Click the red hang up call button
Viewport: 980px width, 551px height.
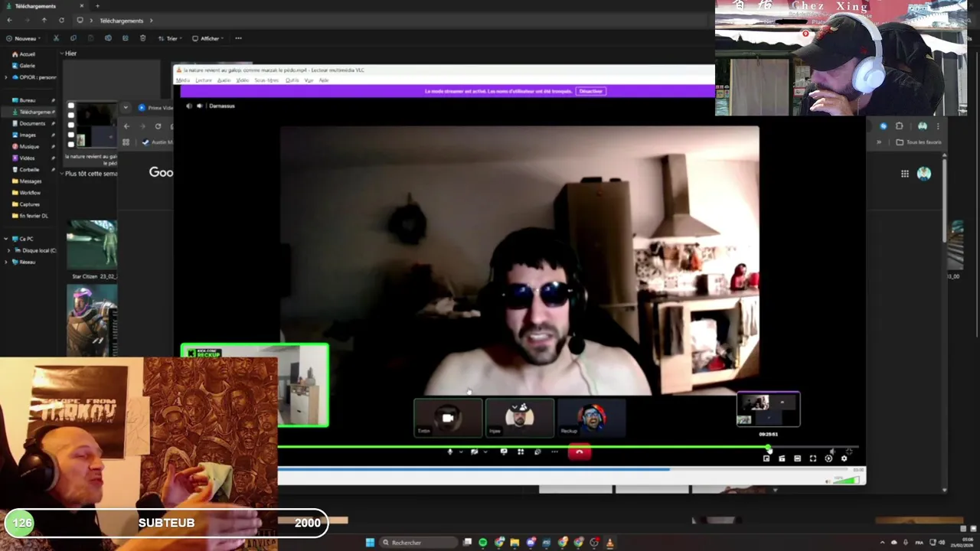pyautogui.click(x=579, y=452)
